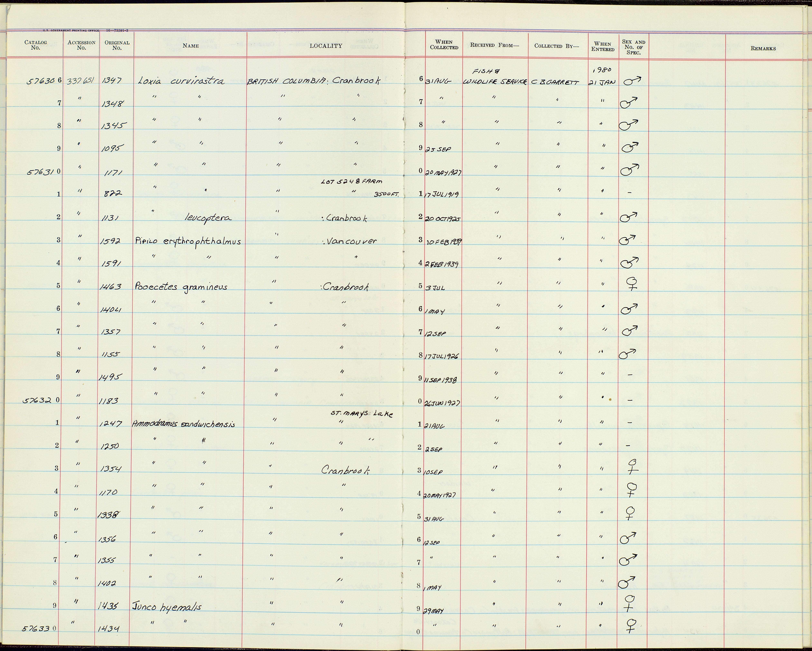
Task: Click the 'Name' column header
Action: click(x=191, y=46)
